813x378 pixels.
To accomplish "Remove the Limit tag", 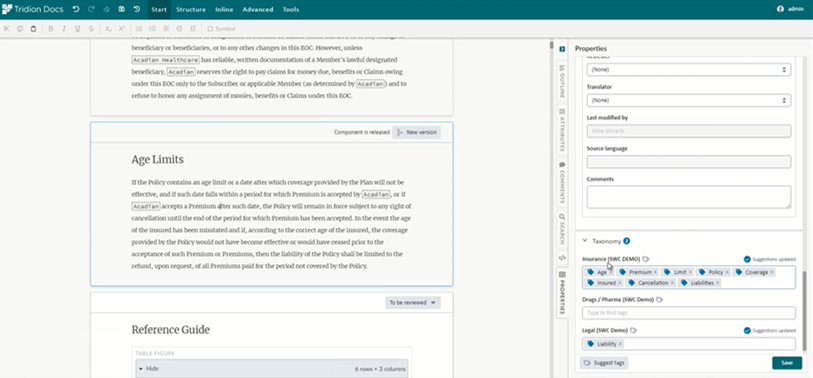I will tap(690, 272).
